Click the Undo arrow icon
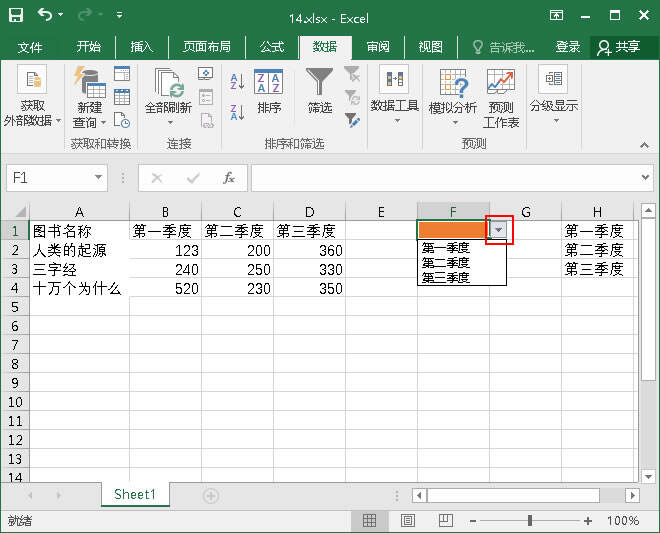 [46, 16]
